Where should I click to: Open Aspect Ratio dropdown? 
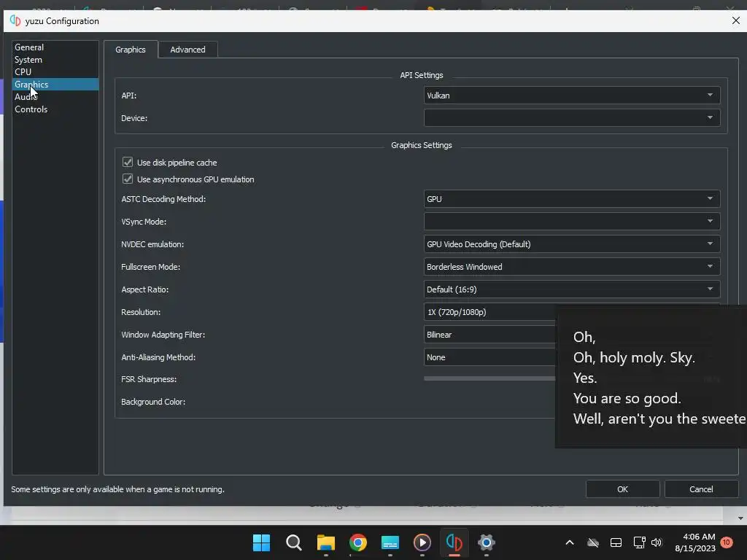point(572,289)
